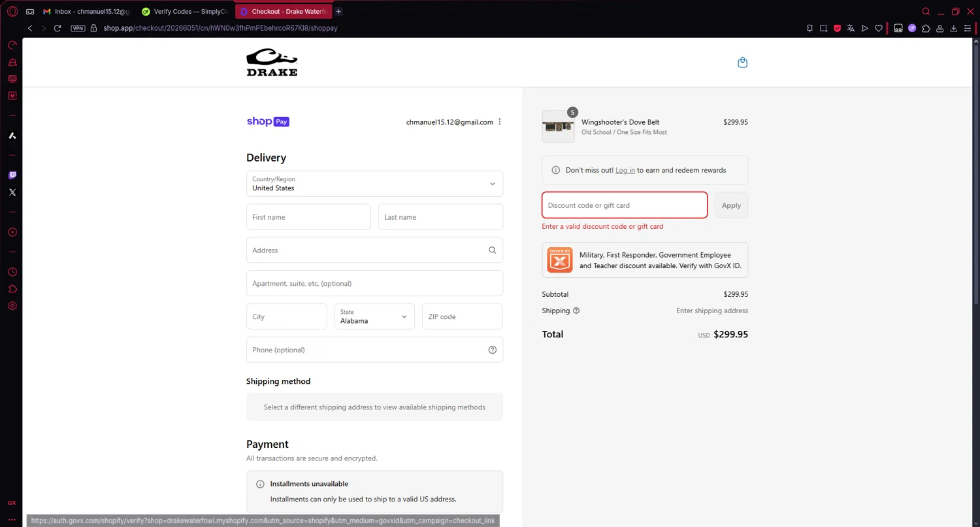Open the extensions cube icon in toolbar
The width and height of the screenshot is (980, 527).
[x=926, y=28]
